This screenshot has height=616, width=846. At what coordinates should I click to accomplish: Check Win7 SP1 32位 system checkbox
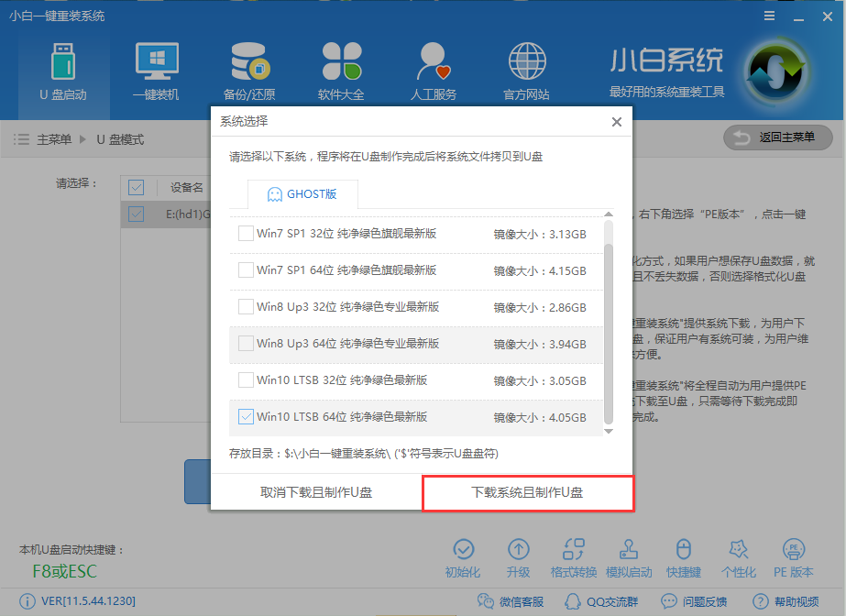click(x=246, y=234)
